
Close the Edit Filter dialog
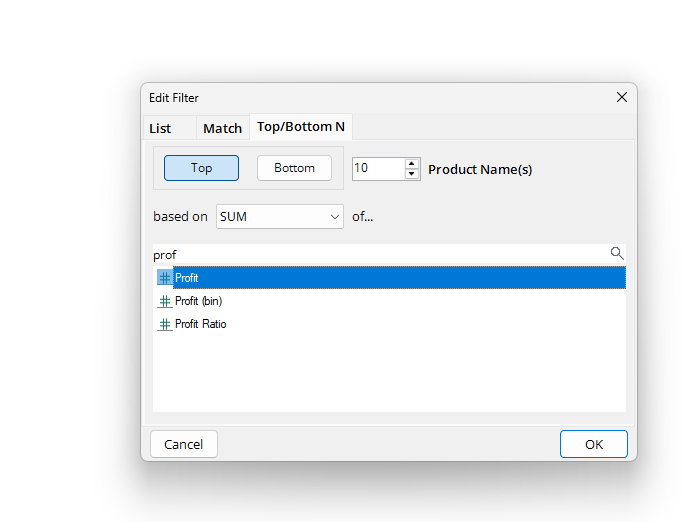621,97
